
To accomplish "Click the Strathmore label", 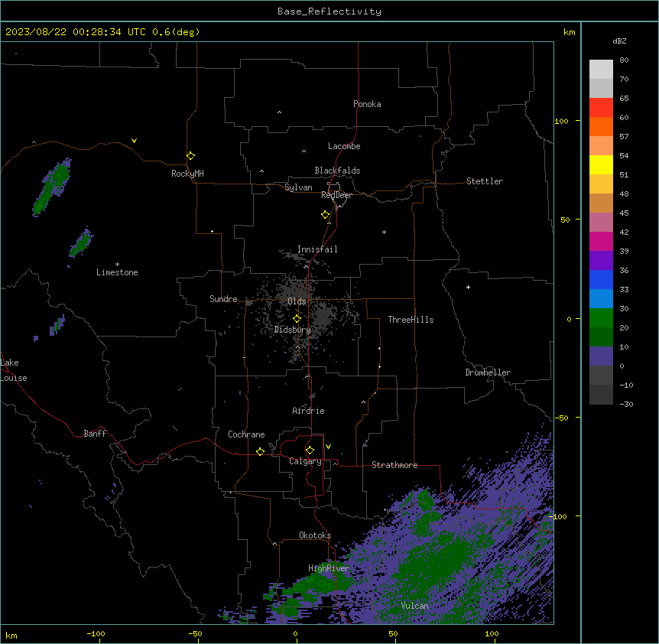I will click(x=394, y=465).
